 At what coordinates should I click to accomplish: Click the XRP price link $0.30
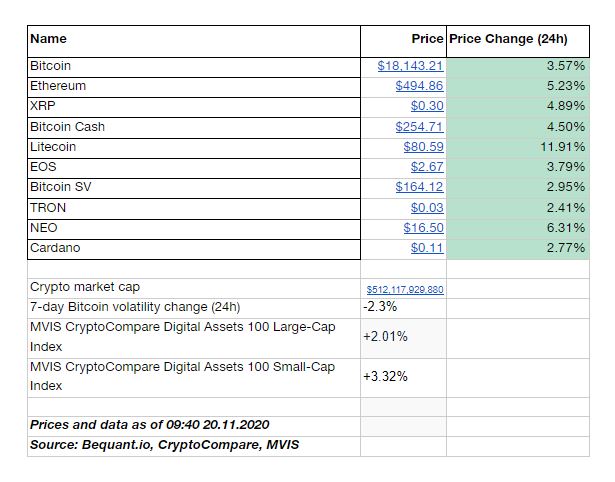point(427,106)
